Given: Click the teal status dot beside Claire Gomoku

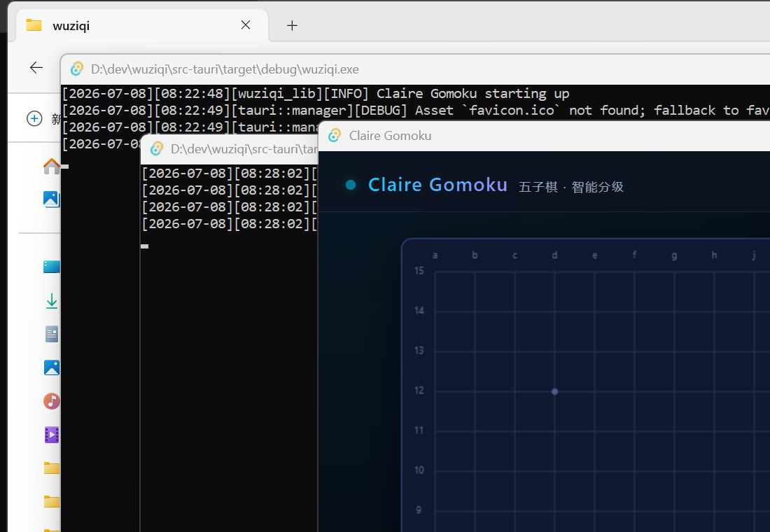Looking at the screenshot, I should point(351,185).
